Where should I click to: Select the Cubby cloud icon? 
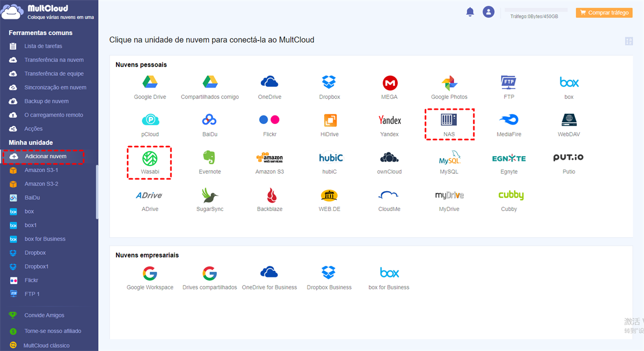[510, 195]
